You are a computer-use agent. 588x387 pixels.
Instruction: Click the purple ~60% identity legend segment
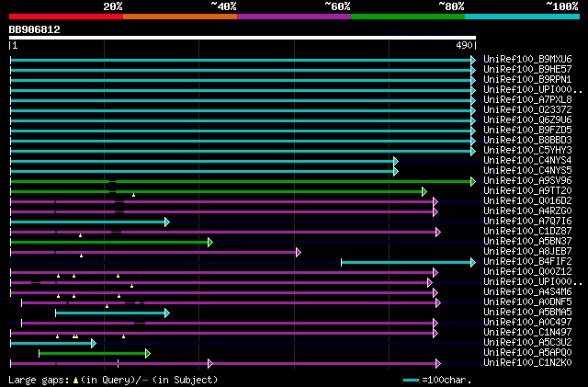pyautogui.click(x=294, y=17)
